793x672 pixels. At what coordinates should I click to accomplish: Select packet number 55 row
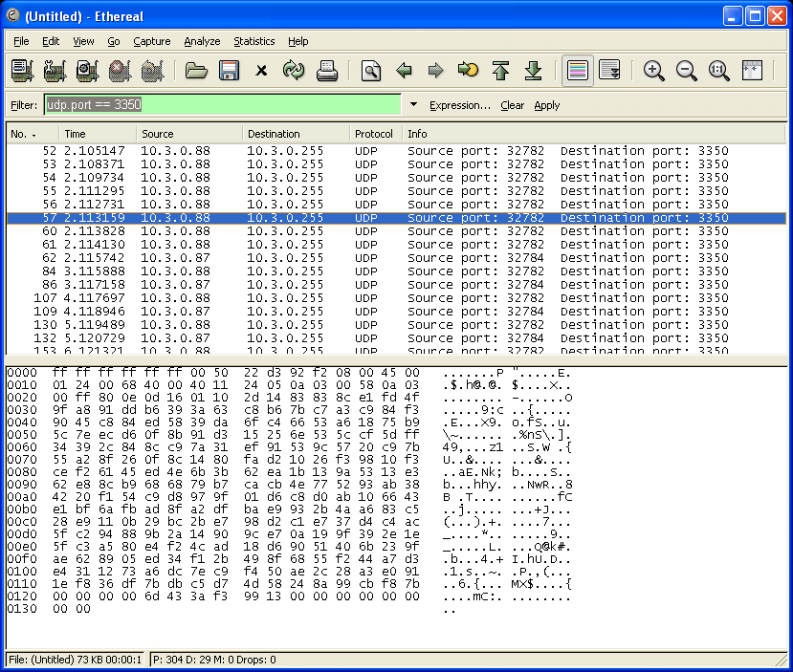coord(396,191)
